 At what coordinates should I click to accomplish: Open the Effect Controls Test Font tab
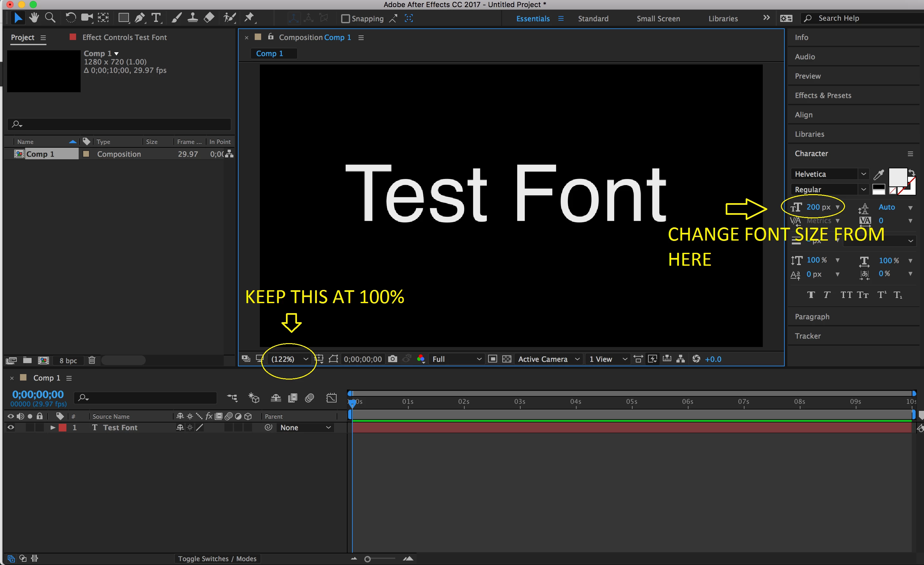coord(124,37)
